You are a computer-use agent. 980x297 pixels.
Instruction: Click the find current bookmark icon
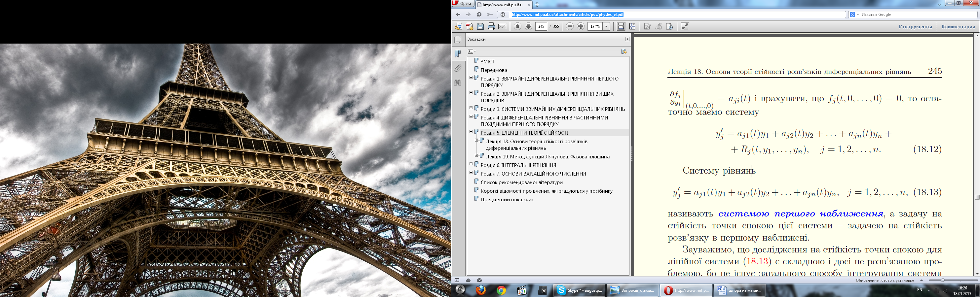[x=624, y=51]
